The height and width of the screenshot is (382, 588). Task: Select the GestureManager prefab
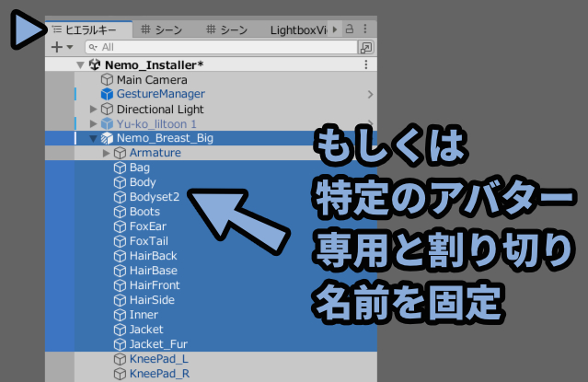point(160,94)
